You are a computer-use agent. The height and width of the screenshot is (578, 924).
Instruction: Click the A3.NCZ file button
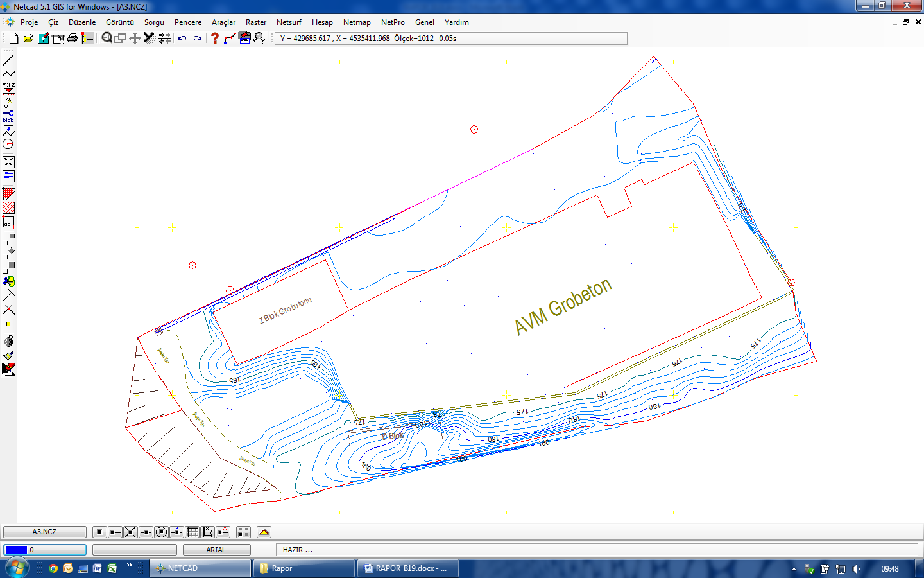point(45,532)
